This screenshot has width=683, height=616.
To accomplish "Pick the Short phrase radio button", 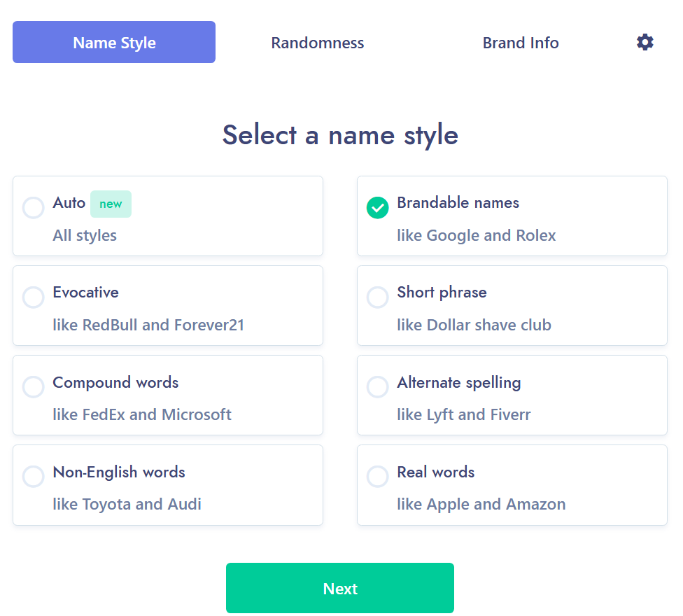I will [378, 297].
